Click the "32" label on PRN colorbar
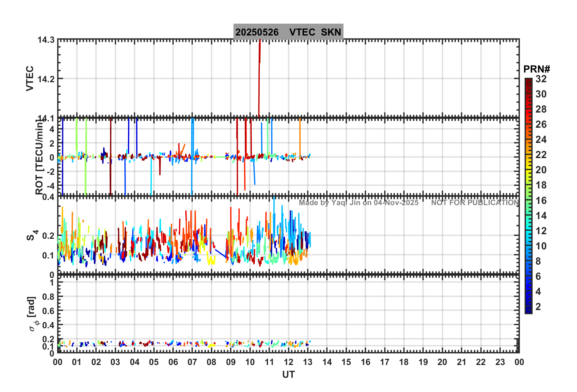 coord(541,79)
